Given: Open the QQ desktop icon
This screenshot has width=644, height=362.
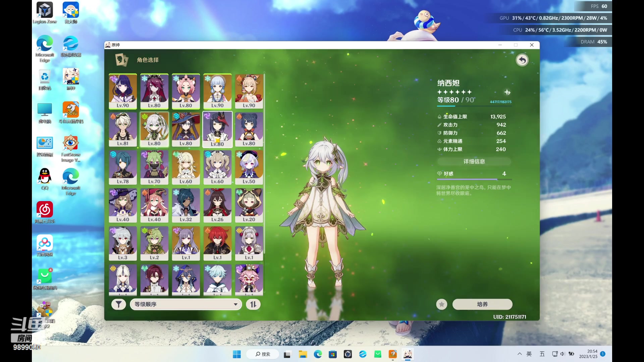Looking at the screenshot, I should click(45, 179).
